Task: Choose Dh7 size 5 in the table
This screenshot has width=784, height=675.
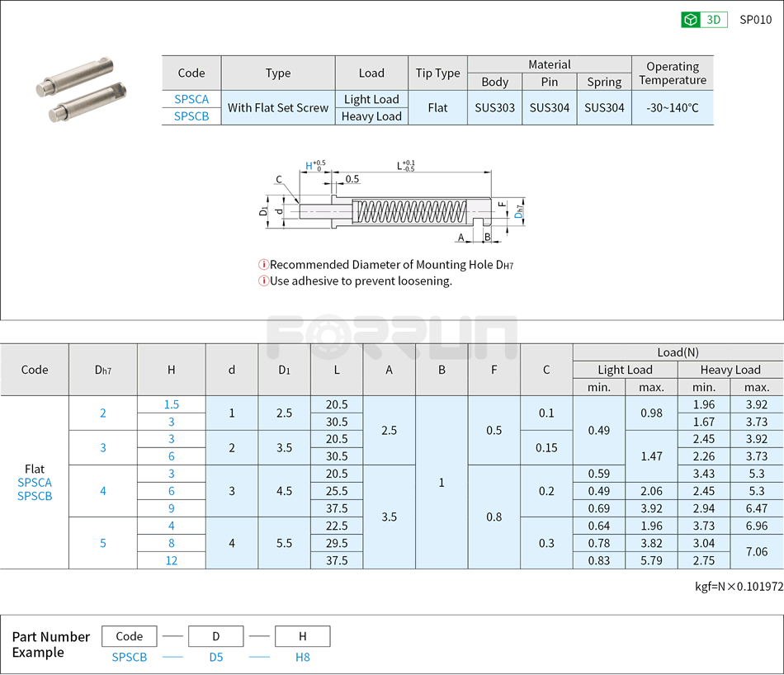Action: [x=102, y=543]
